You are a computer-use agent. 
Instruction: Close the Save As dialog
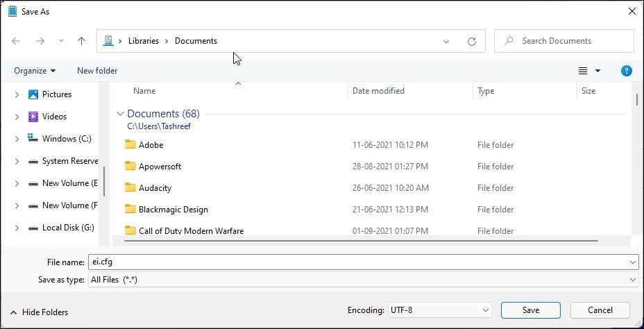pyautogui.click(x=632, y=12)
